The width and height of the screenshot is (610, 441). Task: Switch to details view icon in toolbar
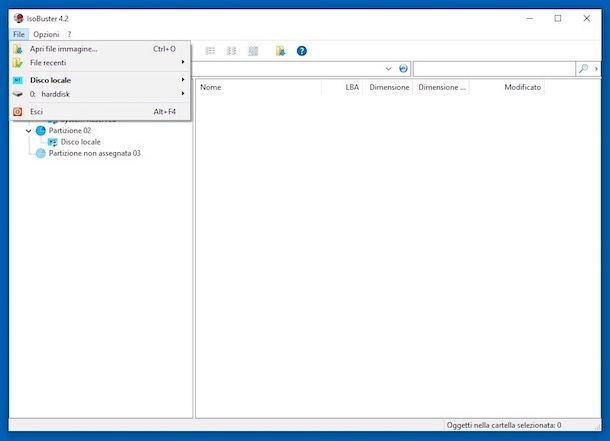[231, 51]
